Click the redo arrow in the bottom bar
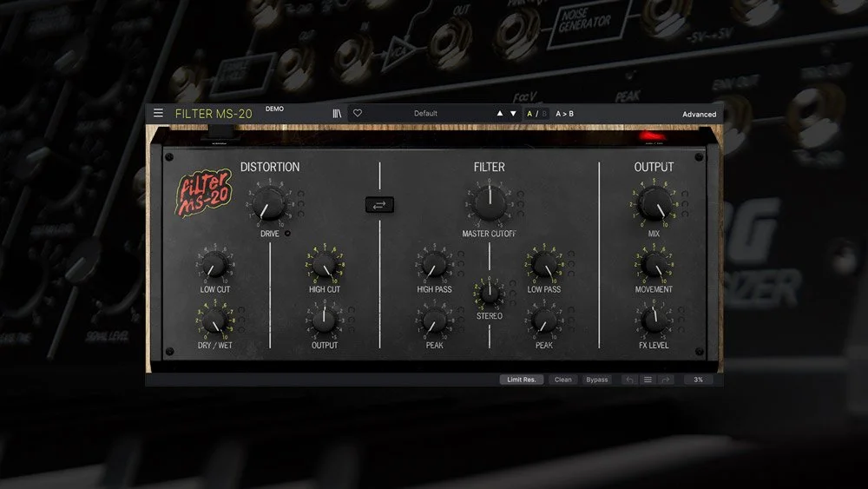This screenshot has width=868, height=489. (666, 380)
